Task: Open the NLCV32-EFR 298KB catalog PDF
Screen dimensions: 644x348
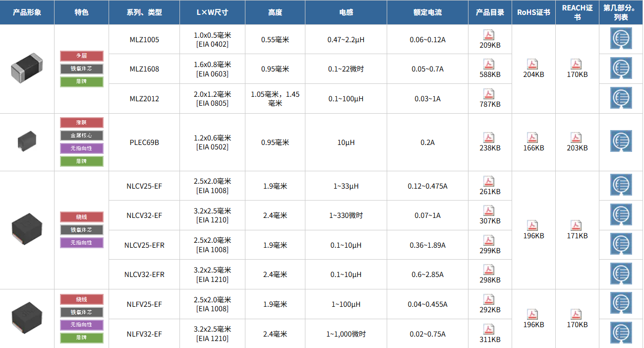Action: 489,270
